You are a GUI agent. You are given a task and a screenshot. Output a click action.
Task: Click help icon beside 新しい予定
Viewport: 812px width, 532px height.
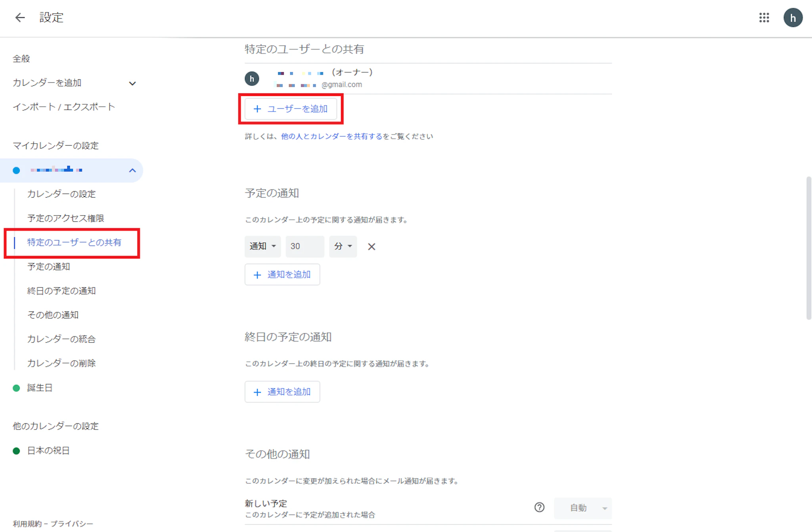[x=539, y=507]
